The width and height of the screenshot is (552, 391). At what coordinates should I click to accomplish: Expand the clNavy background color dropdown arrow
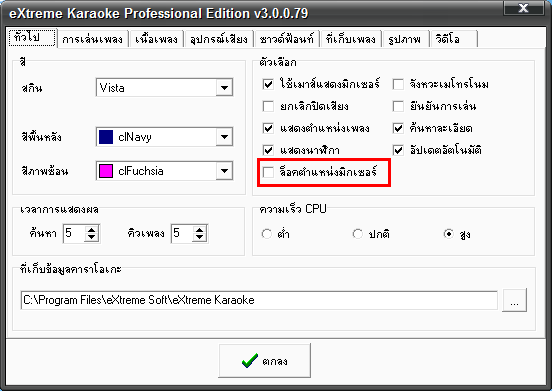(x=224, y=137)
